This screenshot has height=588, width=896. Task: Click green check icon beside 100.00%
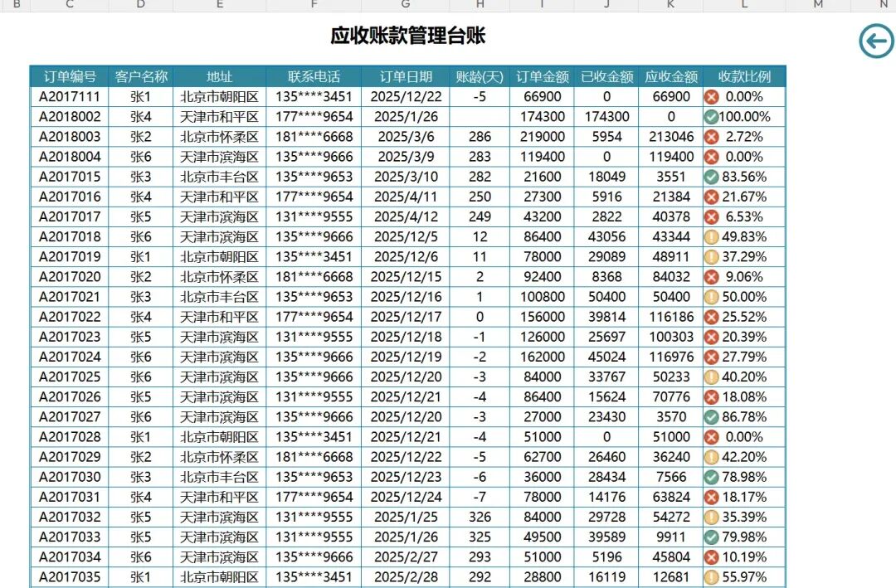click(x=711, y=117)
